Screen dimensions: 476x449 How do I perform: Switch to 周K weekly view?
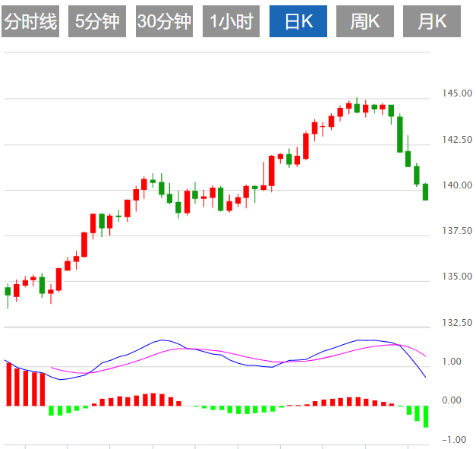(x=365, y=22)
